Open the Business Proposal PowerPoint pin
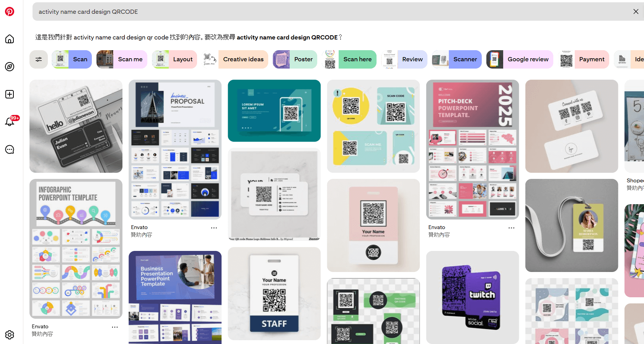Screen dimensions: 644x344 (175, 149)
